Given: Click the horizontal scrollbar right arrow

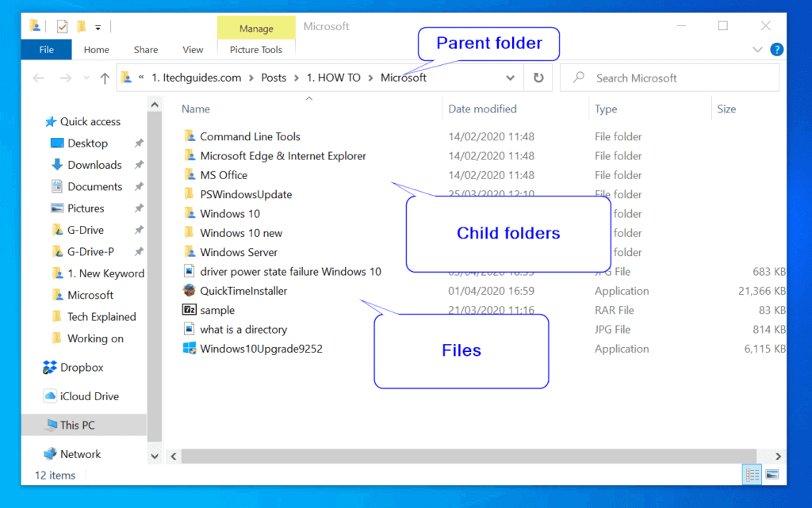Looking at the screenshot, I should [x=778, y=456].
